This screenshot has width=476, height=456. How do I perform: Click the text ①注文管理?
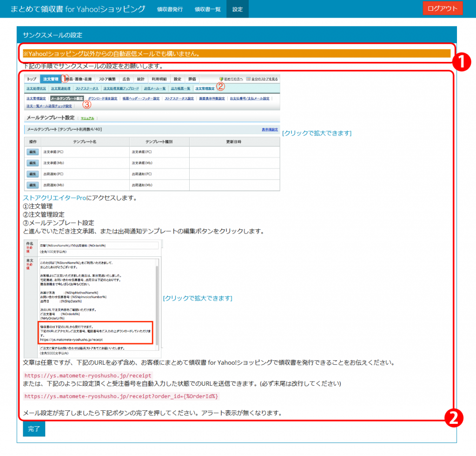pyautogui.click(x=38, y=206)
